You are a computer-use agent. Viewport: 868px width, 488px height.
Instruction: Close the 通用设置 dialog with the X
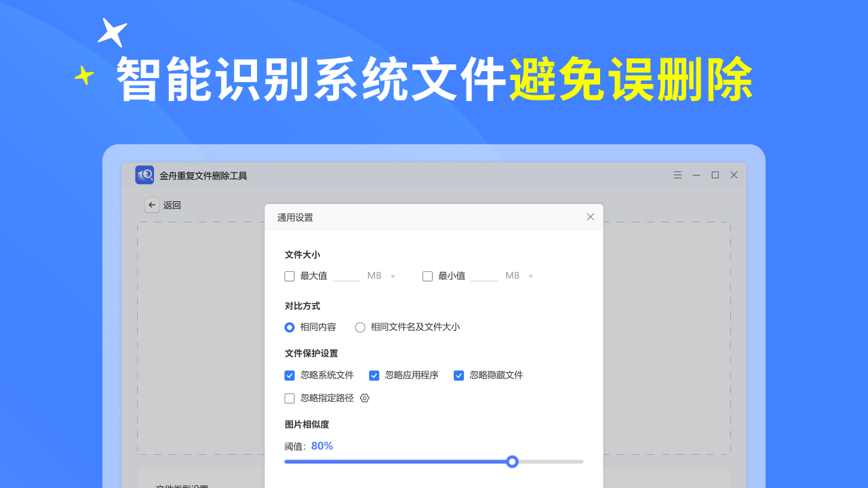tap(590, 216)
